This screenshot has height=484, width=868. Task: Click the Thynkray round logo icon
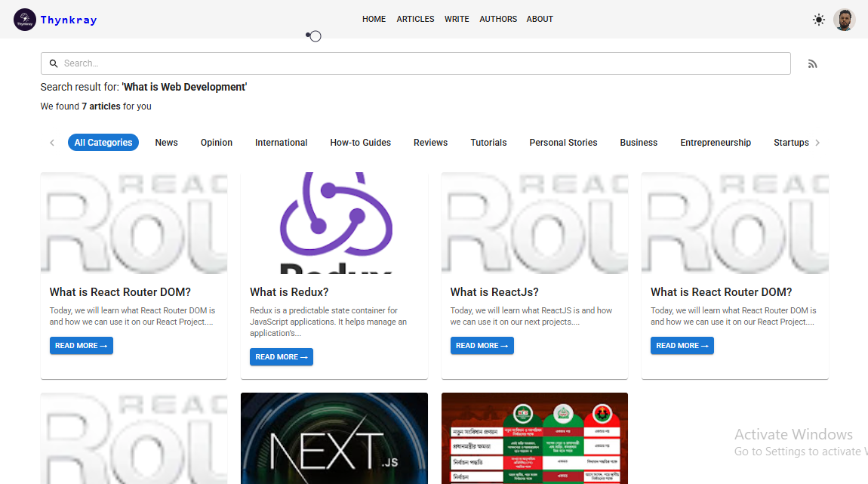(x=24, y=20)
